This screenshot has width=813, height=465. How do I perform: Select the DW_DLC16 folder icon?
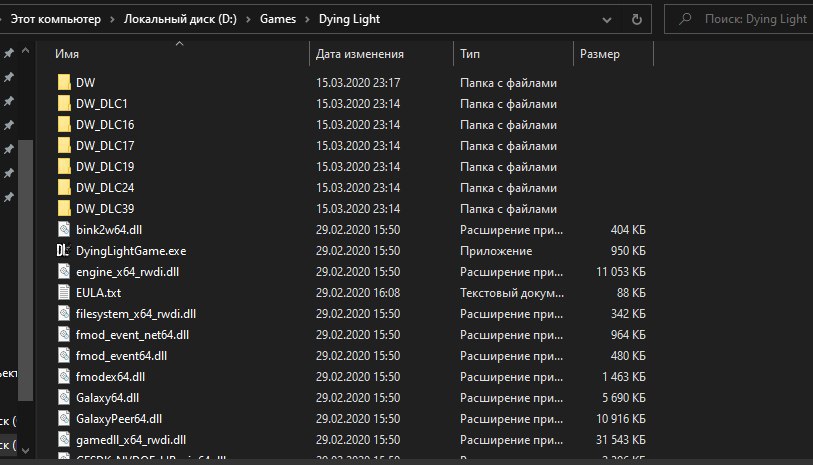tap(64, 124)
